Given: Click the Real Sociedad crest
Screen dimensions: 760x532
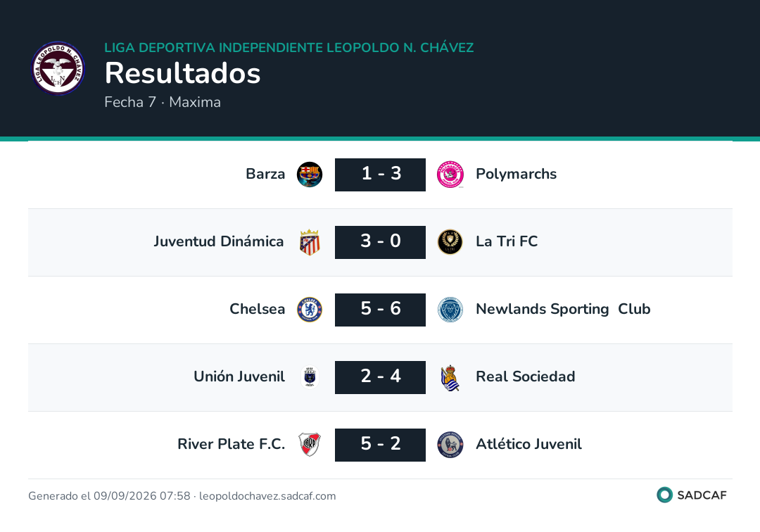Looking at the screenshot, I should 450,377.
